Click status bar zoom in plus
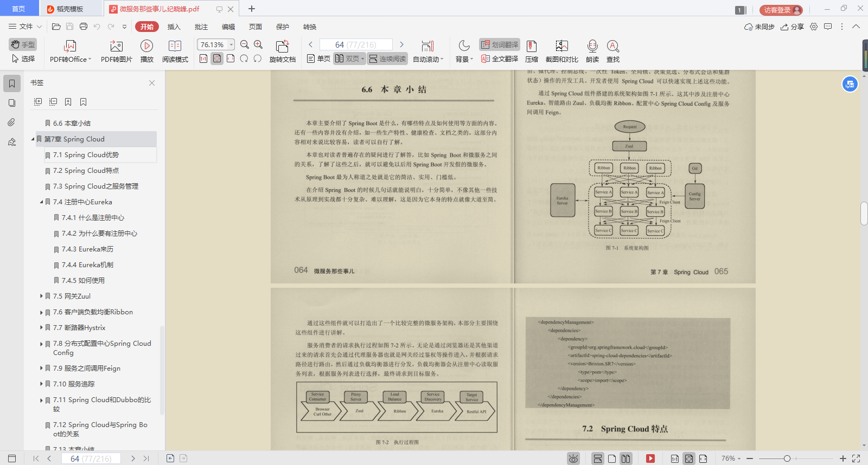 coord(843,458)
